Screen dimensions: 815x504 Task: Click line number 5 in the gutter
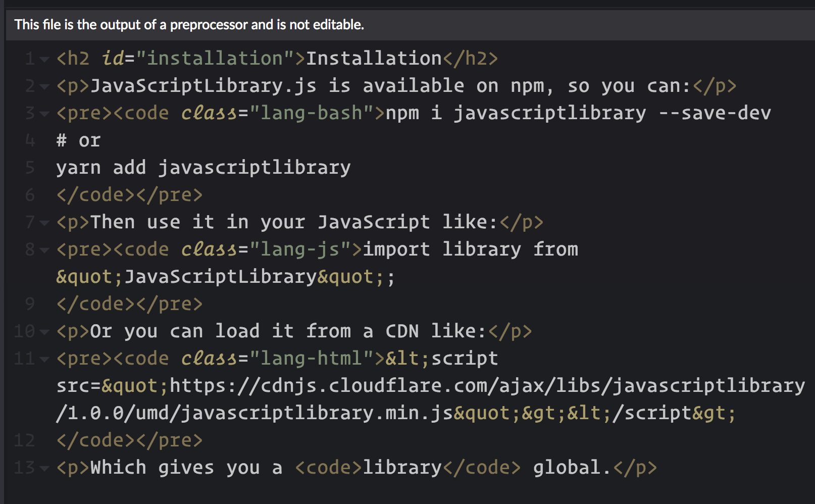click(30, 168)
